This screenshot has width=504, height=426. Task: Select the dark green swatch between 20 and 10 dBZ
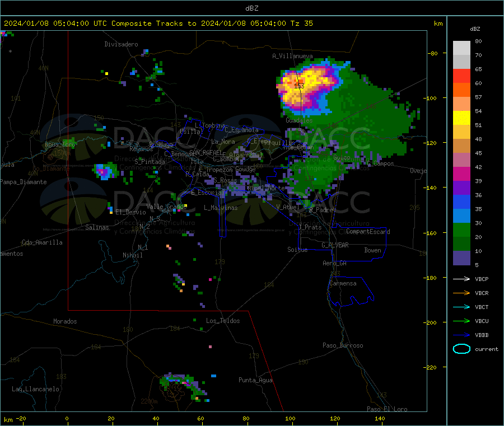461,244
